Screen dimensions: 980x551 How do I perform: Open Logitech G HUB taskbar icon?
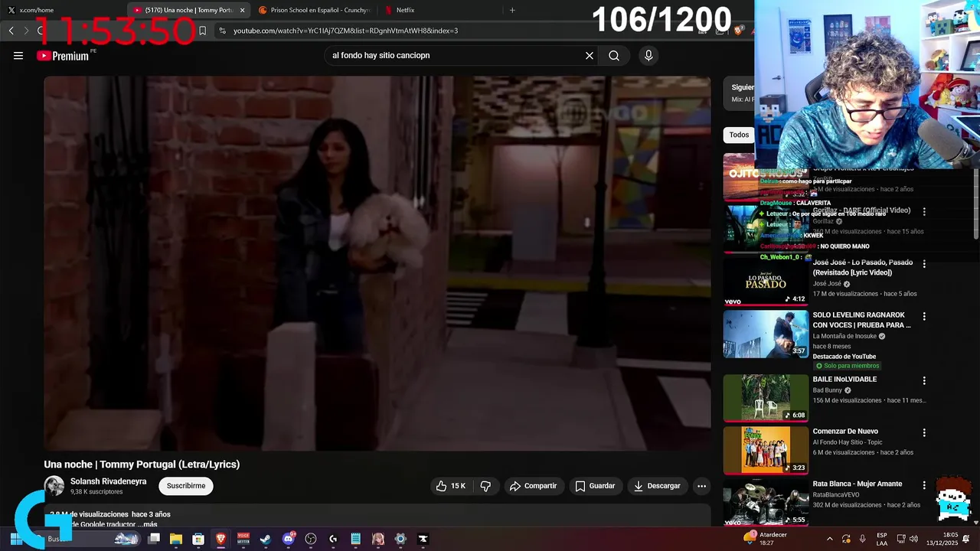pos(333,539)
